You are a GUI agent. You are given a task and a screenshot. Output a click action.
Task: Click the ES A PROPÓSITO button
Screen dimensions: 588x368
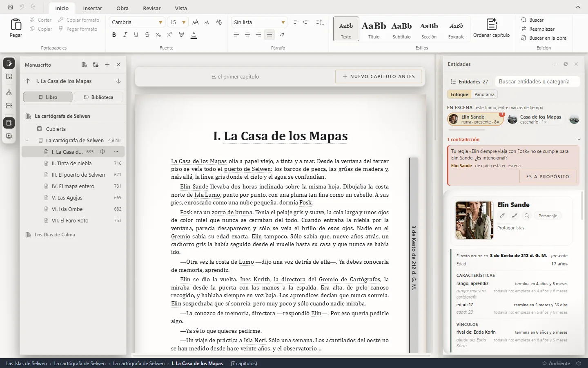point(548,177)
